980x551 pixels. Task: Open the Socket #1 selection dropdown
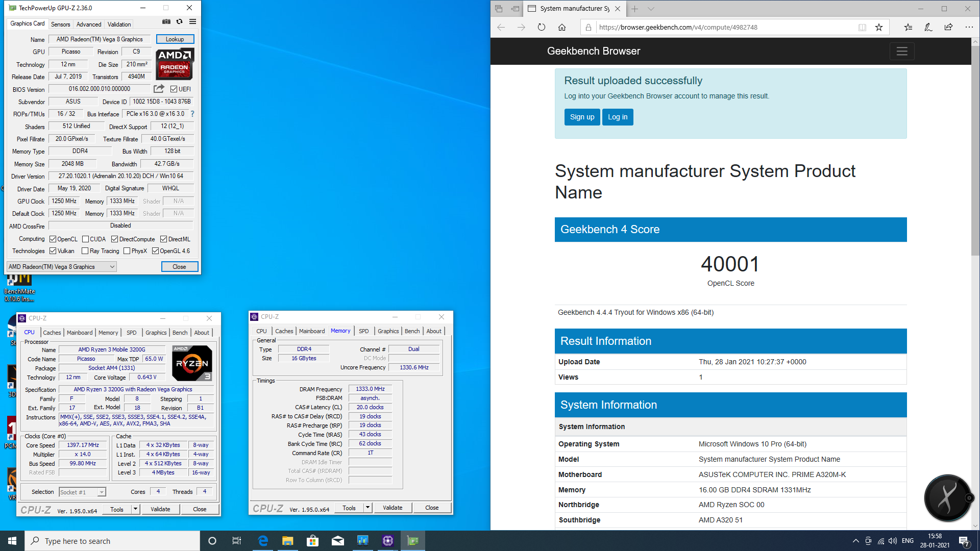coord(82,492)
